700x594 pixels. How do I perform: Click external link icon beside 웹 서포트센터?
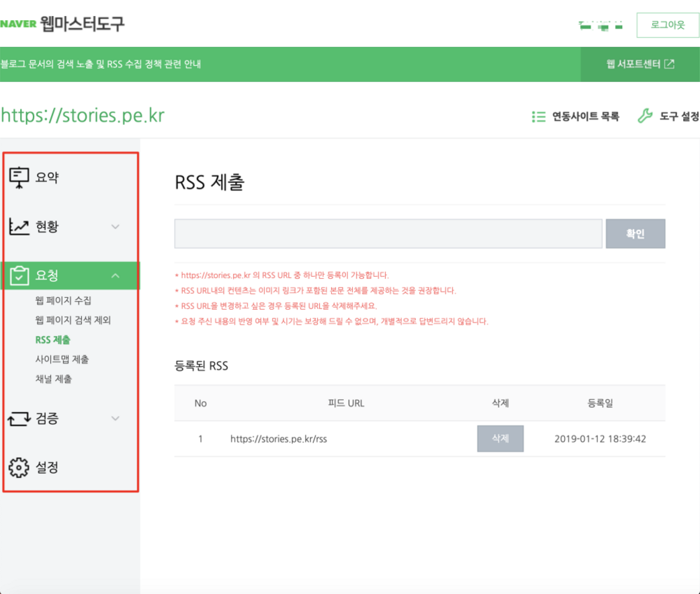(x=669, y=65)
